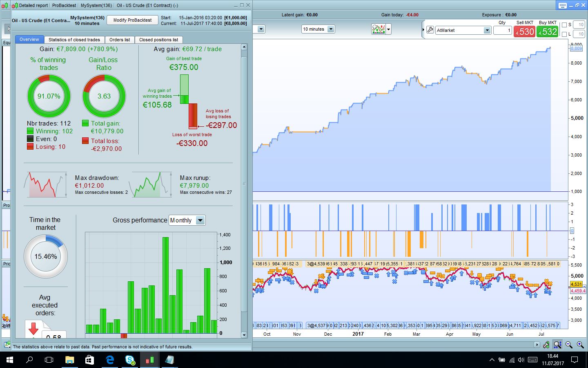Click the Gain €7,809.00 (+780.9%) text
588x368 pixels.
pos(79,49)
